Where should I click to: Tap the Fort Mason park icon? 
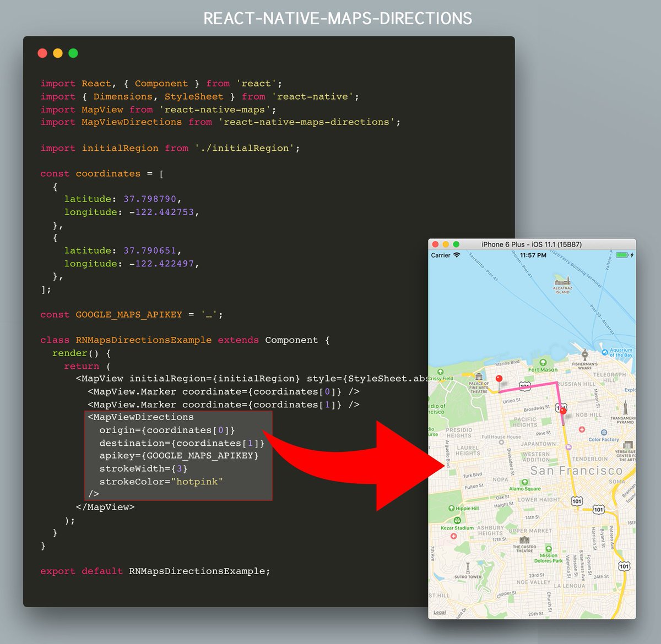543,362
